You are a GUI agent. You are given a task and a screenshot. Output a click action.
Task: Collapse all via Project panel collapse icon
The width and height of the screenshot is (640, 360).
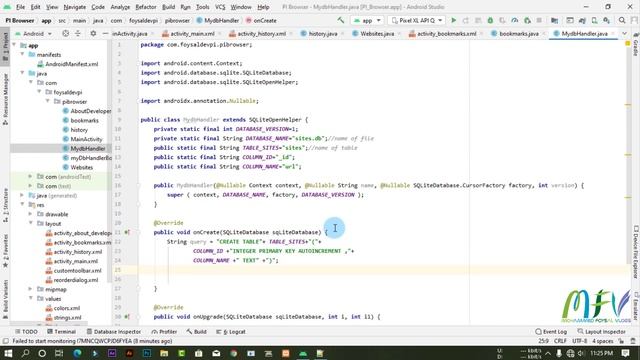(x=78, y=33)
